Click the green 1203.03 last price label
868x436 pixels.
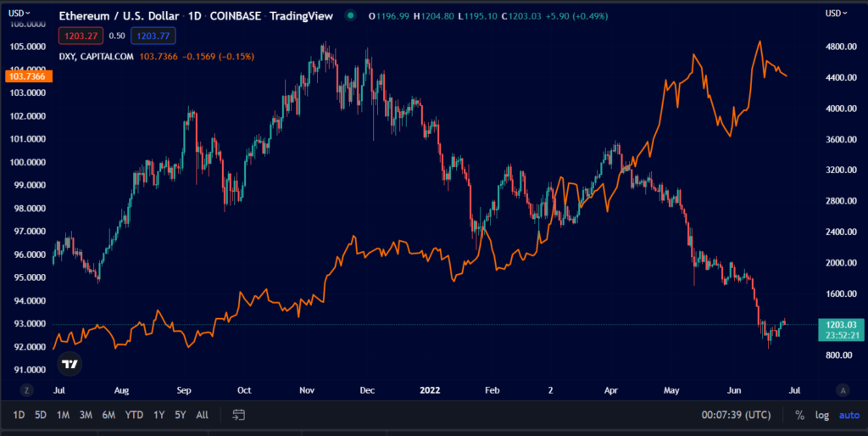840,330
